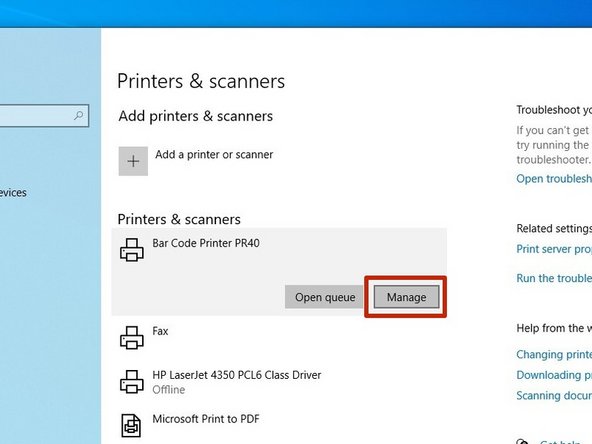The width and height of the screenshot is (592, 444).
Task: Click the plus icon to add a printer
Action: pyautogui.click(x=133, y=161)
